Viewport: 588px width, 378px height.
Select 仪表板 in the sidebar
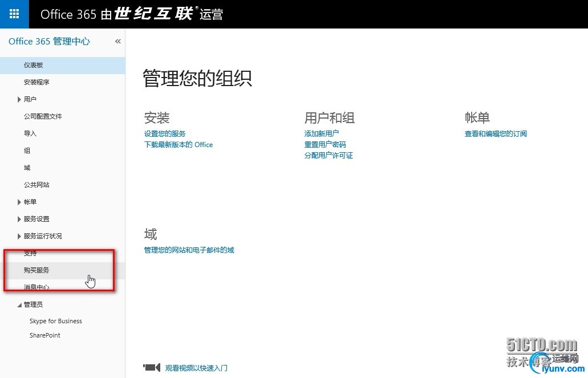point(63,65)
